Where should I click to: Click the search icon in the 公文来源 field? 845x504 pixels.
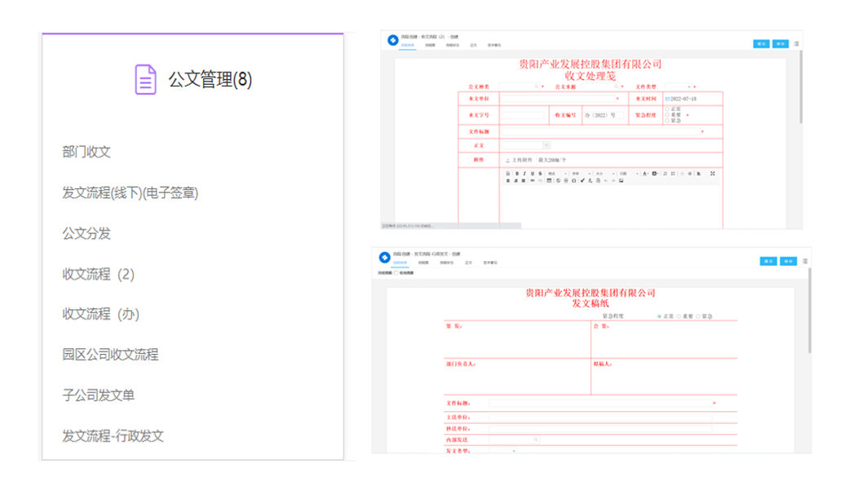[x=616, y=86]
